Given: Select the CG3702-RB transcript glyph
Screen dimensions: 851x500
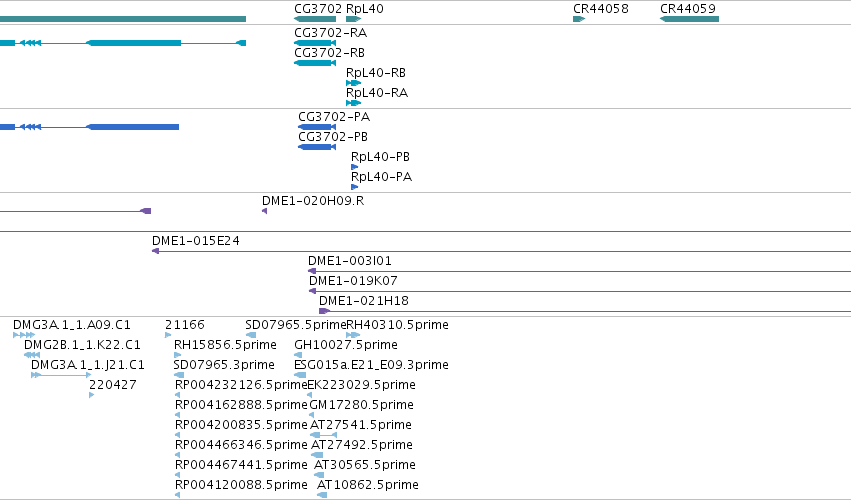Looking at the screenshot, I should (315, 63).
